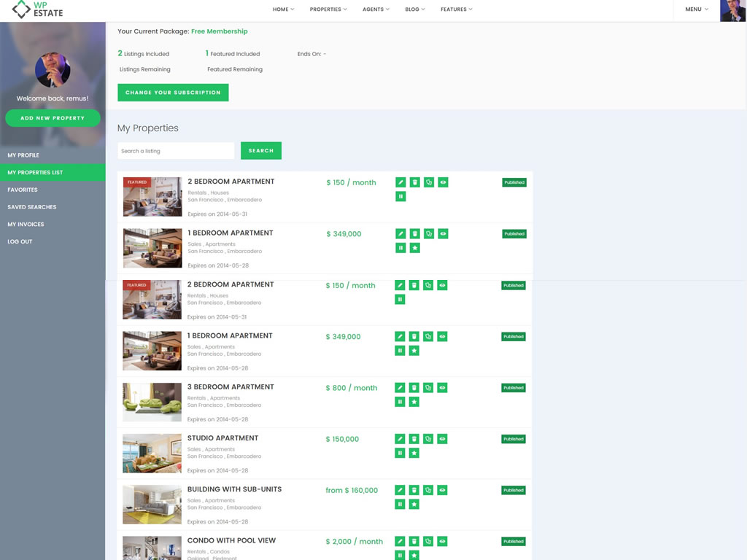Expand the Blog menu dropdown
The image size is (747, 560).
point(415,9)
